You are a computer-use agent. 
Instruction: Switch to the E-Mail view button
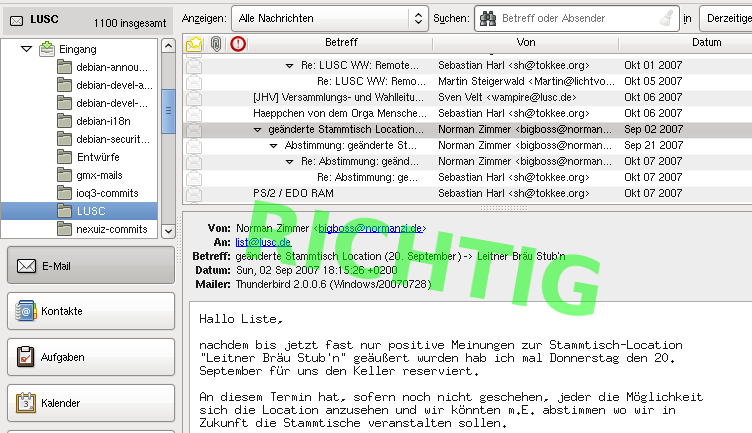click(x=90, y=266)
